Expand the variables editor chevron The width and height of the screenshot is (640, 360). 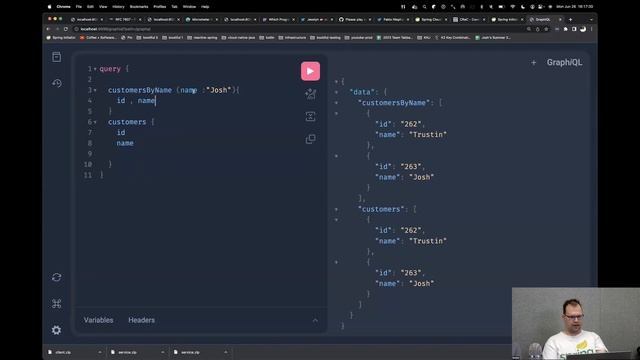(315, 320)
